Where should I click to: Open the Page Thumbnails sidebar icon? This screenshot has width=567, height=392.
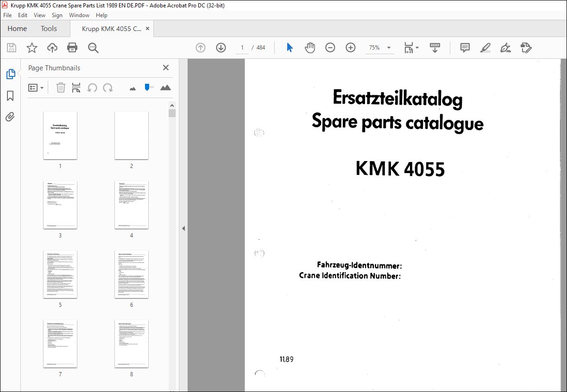[10, 74]
